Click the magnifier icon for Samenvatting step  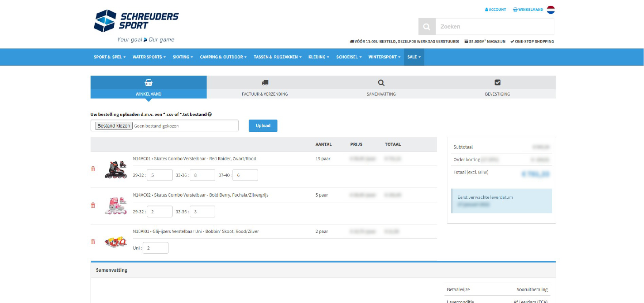point(381,82)
